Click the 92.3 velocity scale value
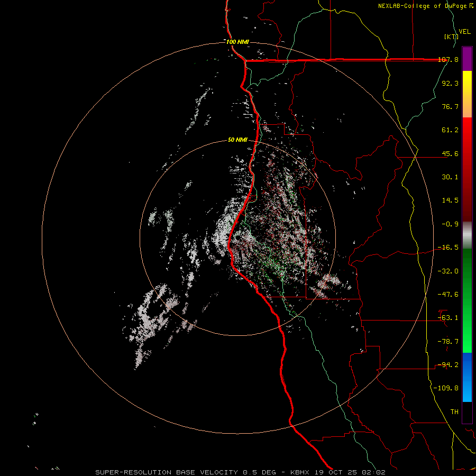 (450, 83)
